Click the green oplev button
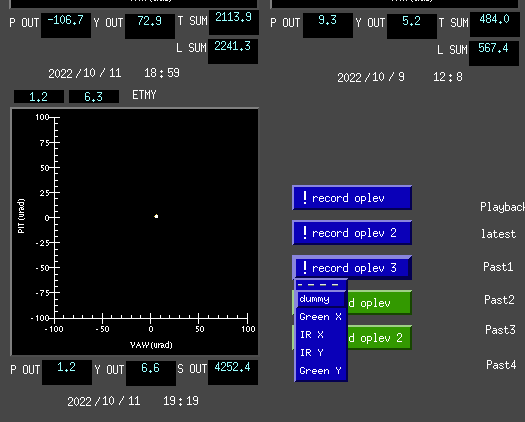This screenshot has height=422, width=525. point(379,303)
